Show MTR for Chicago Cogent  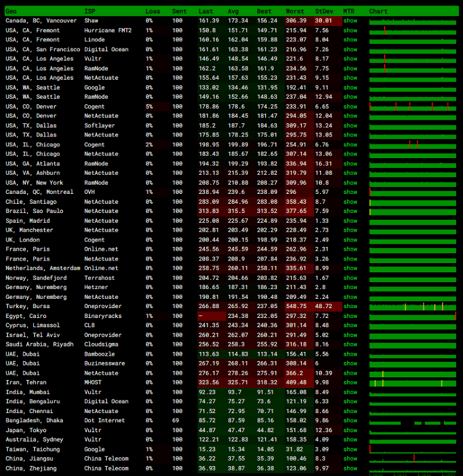pyautogui.click(x=350, y=145)
